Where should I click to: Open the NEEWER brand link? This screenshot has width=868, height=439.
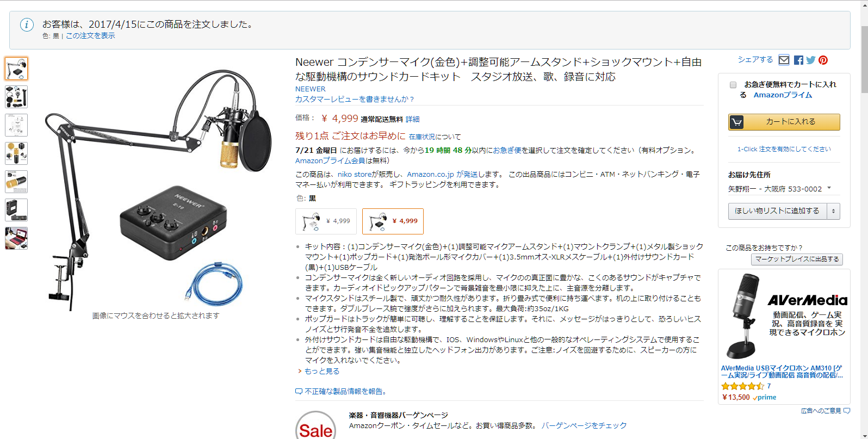[310, 89]
